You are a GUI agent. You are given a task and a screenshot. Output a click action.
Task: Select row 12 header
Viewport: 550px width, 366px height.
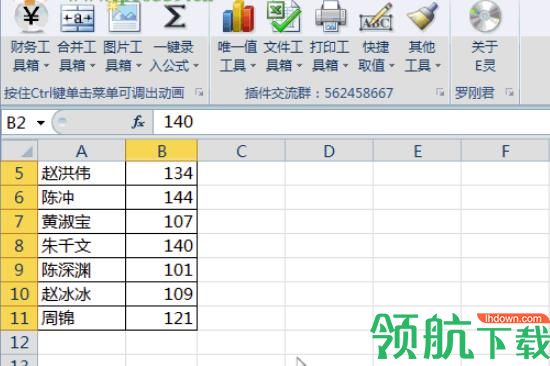[x=19, y=342]
